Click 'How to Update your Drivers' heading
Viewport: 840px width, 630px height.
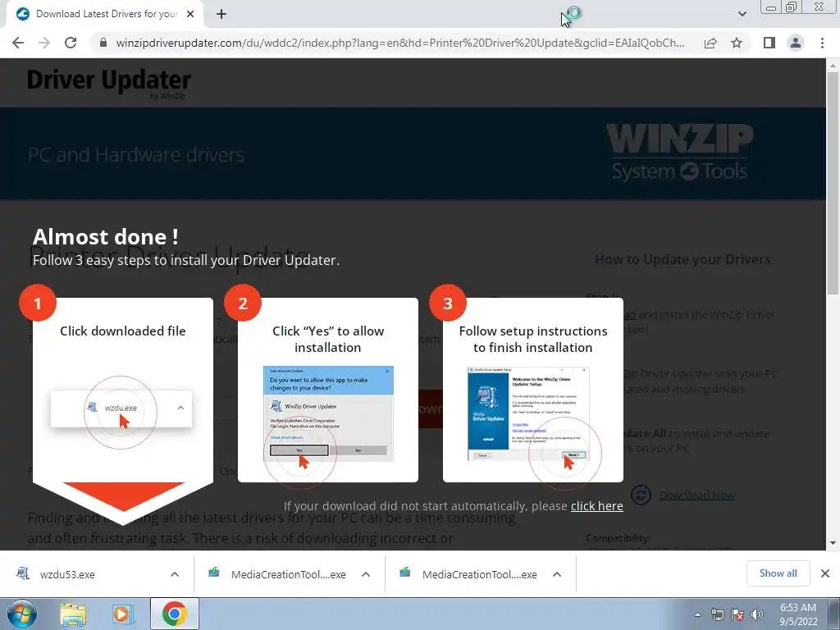[x=682, y=259]
